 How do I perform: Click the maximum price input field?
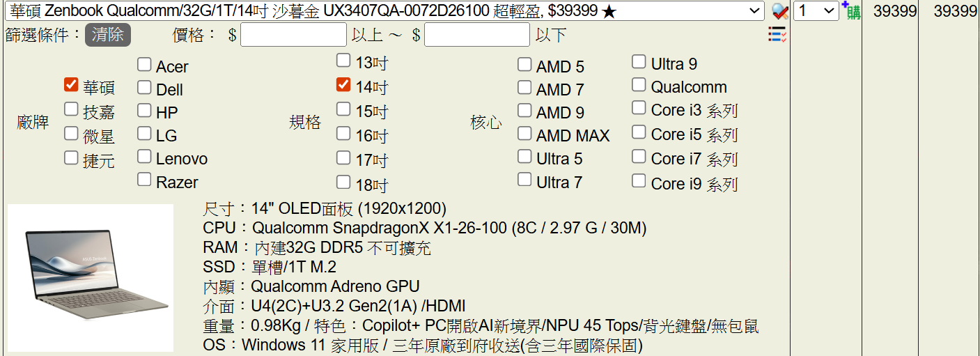477,35
